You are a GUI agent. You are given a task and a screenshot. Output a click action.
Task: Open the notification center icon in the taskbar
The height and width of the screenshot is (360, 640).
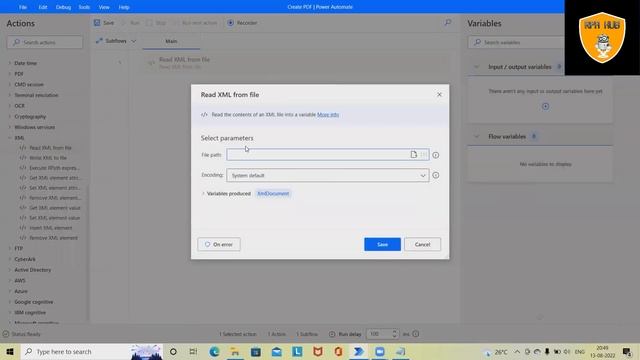pos(627,351)
